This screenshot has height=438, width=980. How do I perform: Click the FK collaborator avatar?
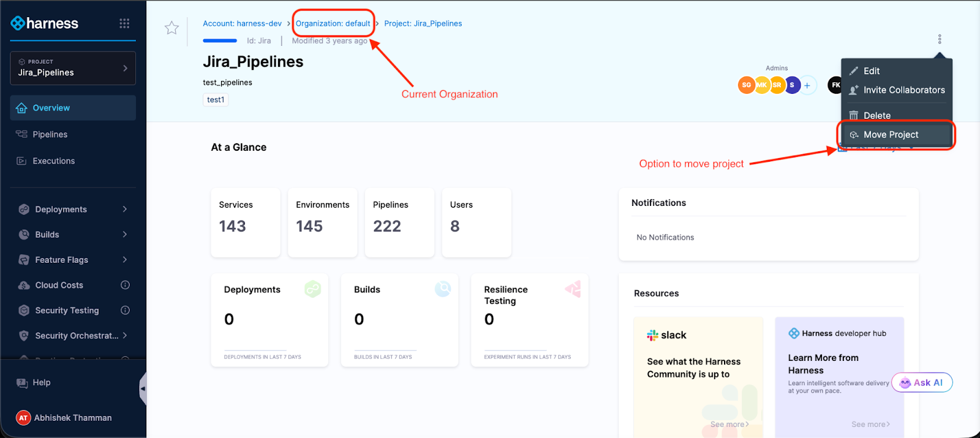(835, 85)
